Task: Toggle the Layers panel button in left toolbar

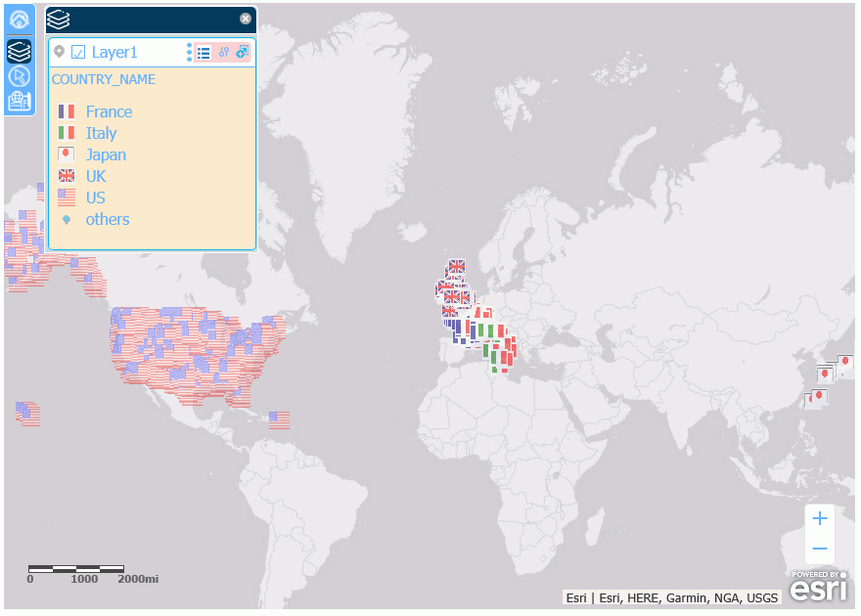Action: [x=20, y=51]
